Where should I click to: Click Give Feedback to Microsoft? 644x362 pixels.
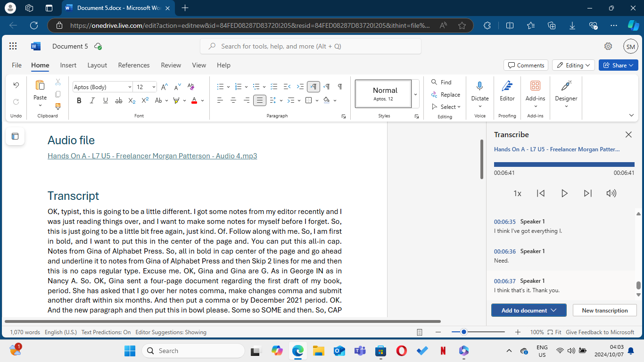click(600, 332)
